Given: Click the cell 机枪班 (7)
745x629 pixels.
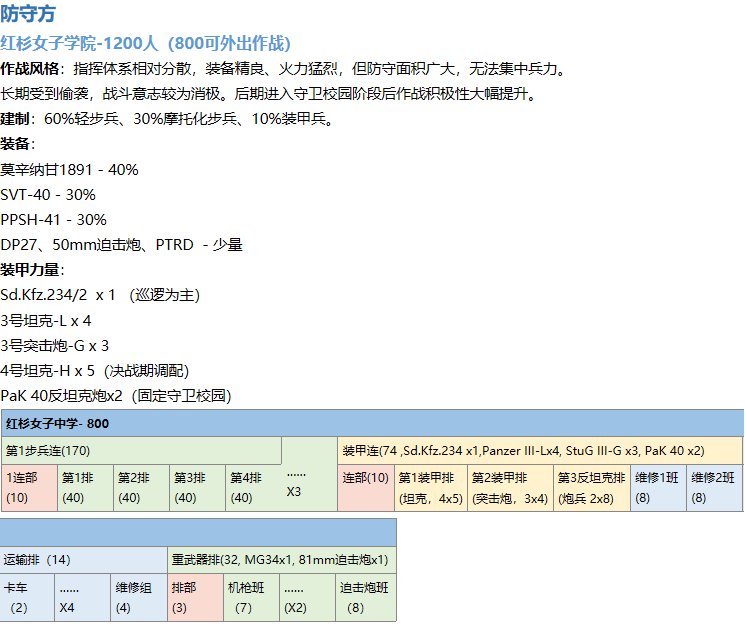Looking at the screenshot, I should pyautogui.click(x=251, y=598).
